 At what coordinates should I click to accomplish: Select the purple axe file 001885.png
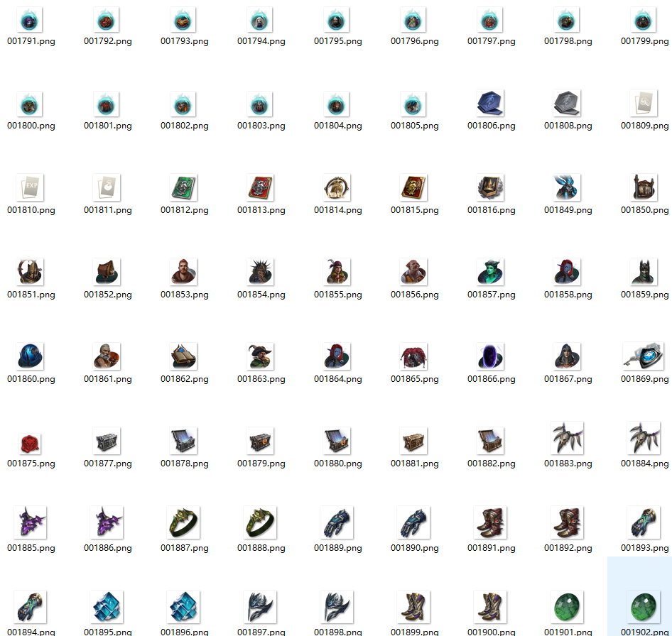coord(29,525)
